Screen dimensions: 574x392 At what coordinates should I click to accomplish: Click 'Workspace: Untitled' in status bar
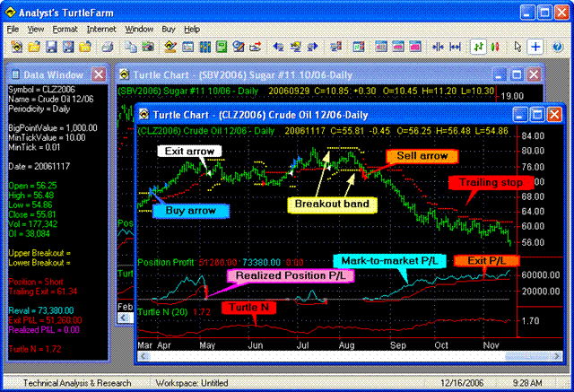coord(192,383)
